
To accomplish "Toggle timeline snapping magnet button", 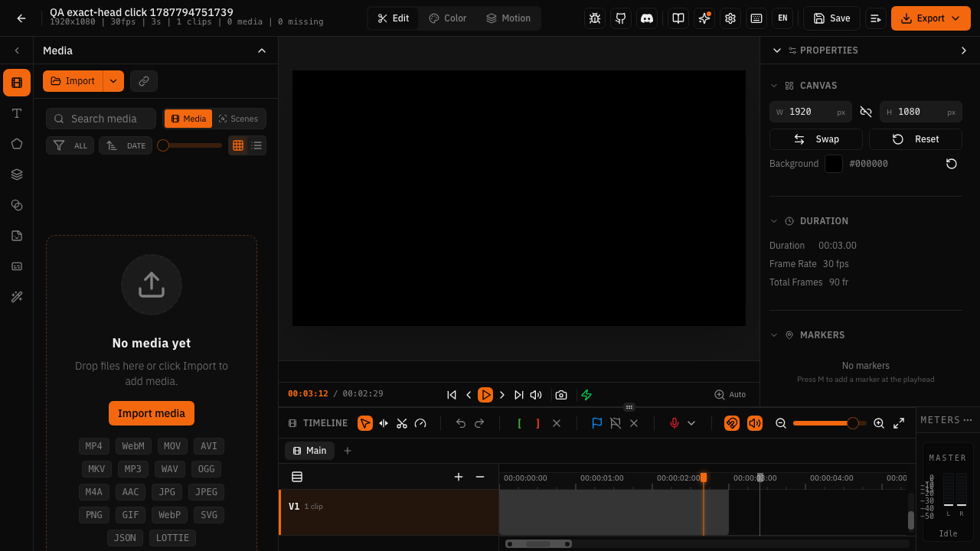I will pyautogui.click(x=732, y=423).
